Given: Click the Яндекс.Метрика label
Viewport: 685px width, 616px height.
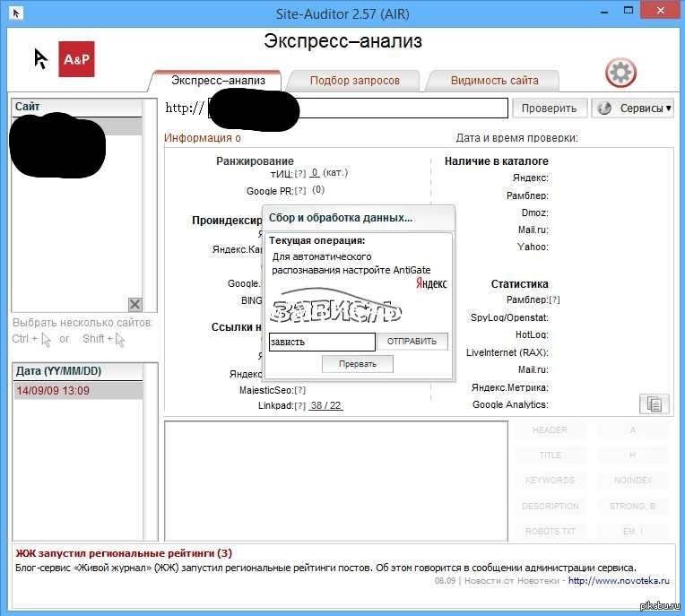Looking at the screenshot, I should (x=510, y=387).
